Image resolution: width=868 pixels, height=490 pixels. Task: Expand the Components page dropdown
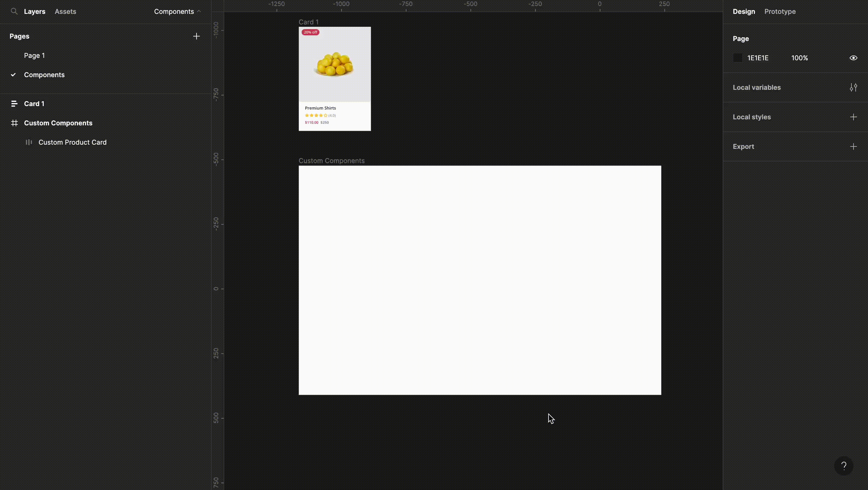pos(177,11)
